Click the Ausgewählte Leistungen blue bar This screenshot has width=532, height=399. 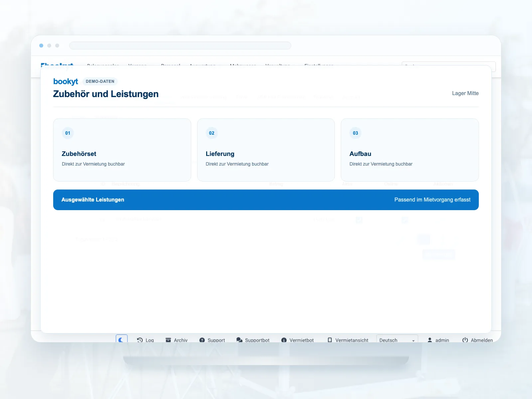pyautogui.click(x=266, y=200)
